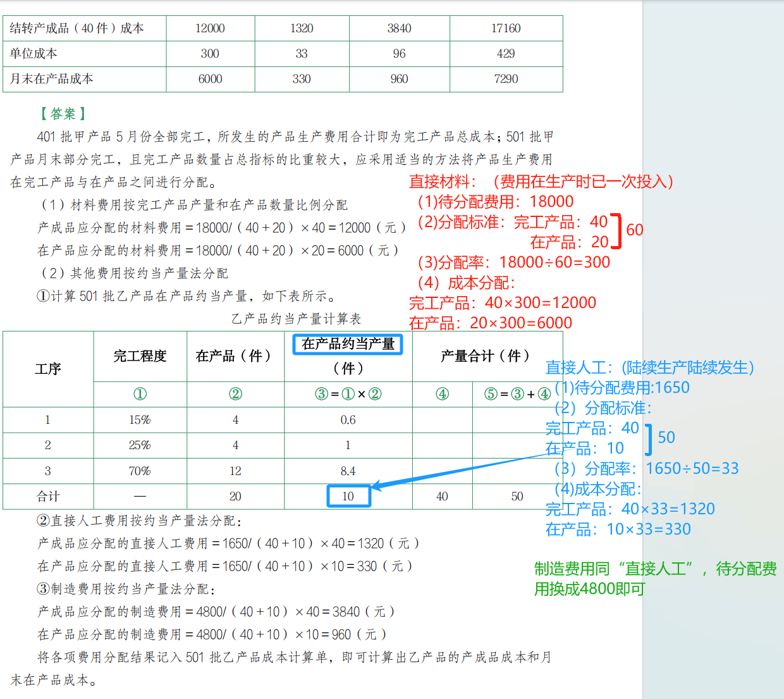This screenshot has height=699, width=784.
Task: Click the 月末在产品成本 row label
Action: pyautogui.click(x=52, y=79)
